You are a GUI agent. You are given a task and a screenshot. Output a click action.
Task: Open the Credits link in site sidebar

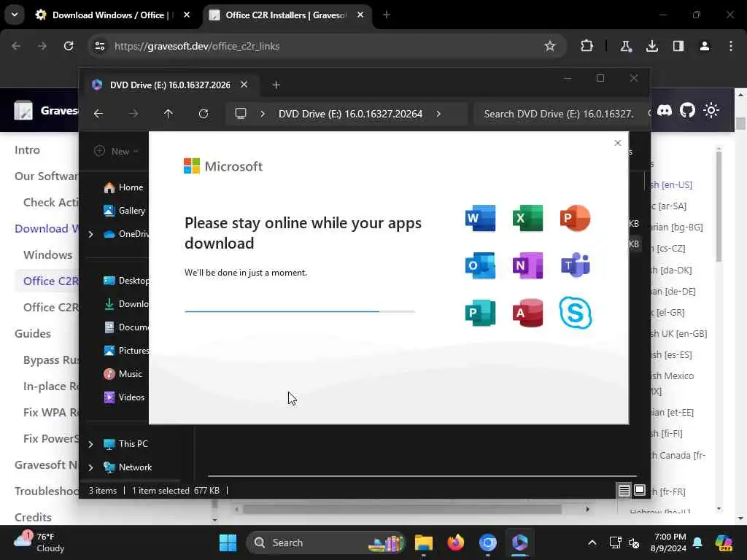click(x=33, y=517)
